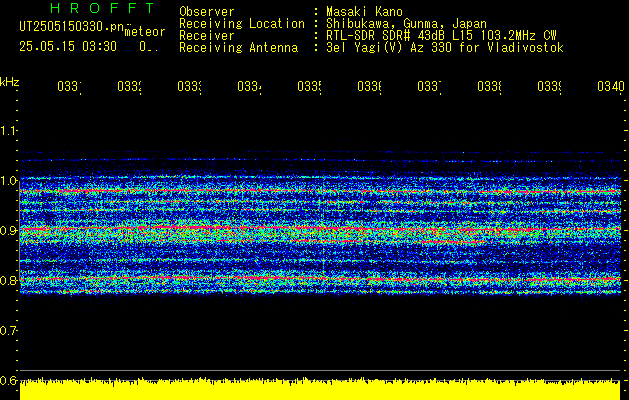Select the observer name Masaki Kano
The width and height of the screenshot is (629, 400).
point(364,12)
